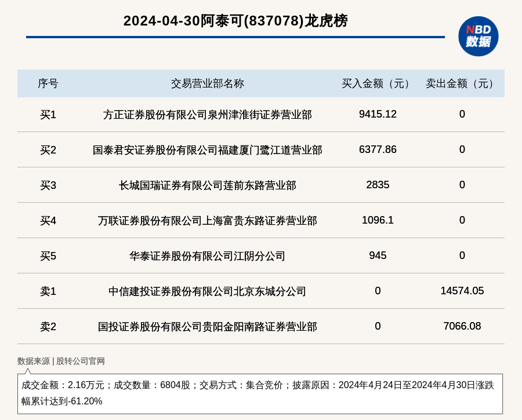Click the buy amount 945
Screen dimensions: 522x420
coord(378,255)
